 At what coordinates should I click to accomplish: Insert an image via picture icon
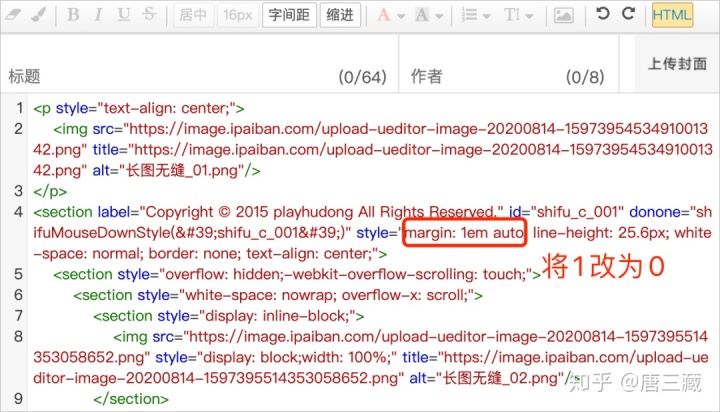coord(563,16)
